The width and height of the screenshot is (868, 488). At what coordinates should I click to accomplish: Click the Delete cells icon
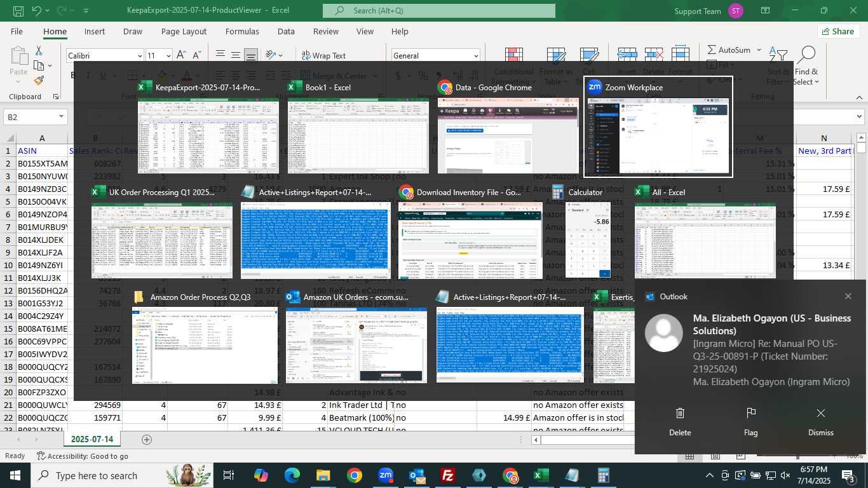click(653, 55)
